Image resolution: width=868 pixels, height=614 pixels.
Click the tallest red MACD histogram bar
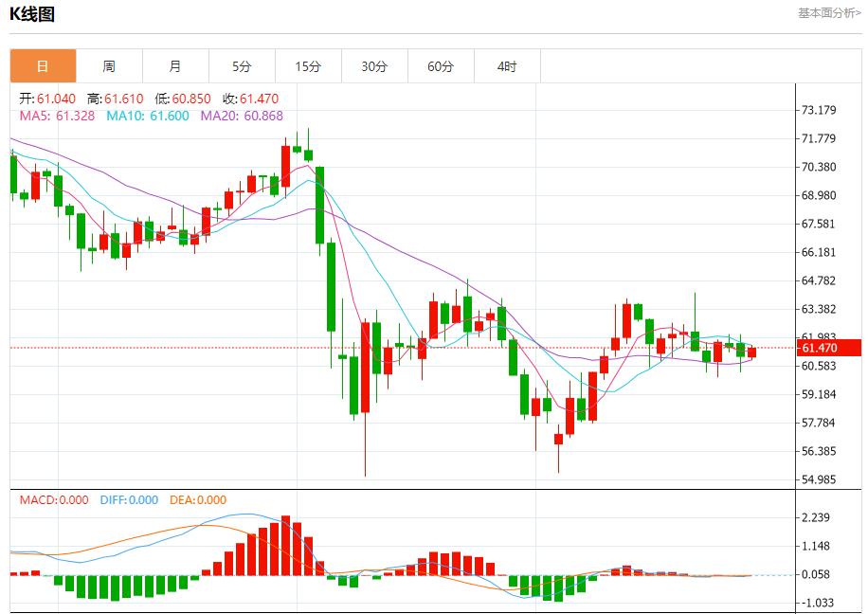click(285, 546)
